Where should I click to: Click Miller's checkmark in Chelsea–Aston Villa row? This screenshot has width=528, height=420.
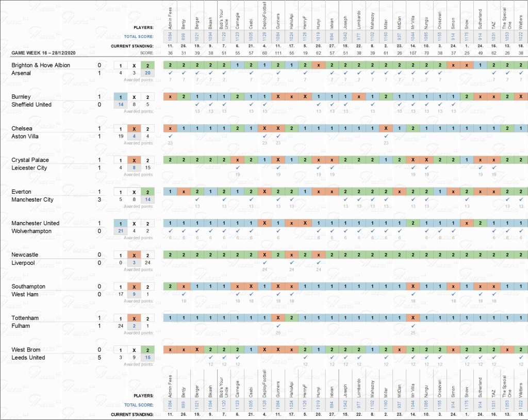tap(386, 136)
